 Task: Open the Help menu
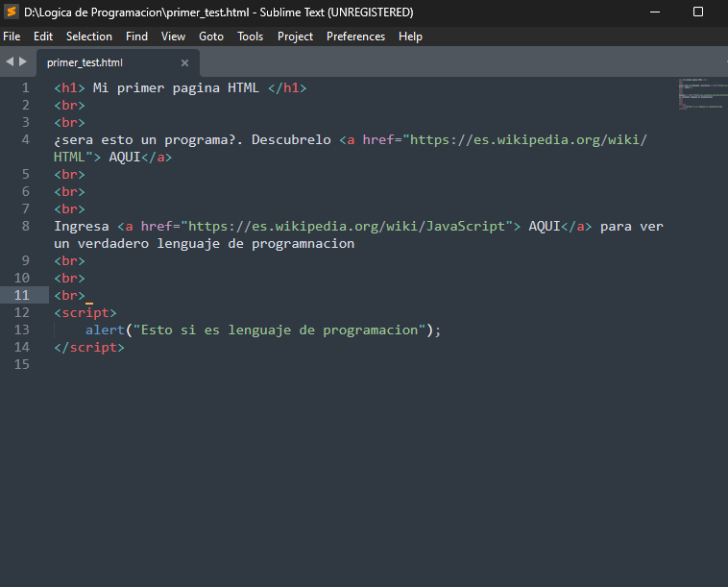point(410,37)
